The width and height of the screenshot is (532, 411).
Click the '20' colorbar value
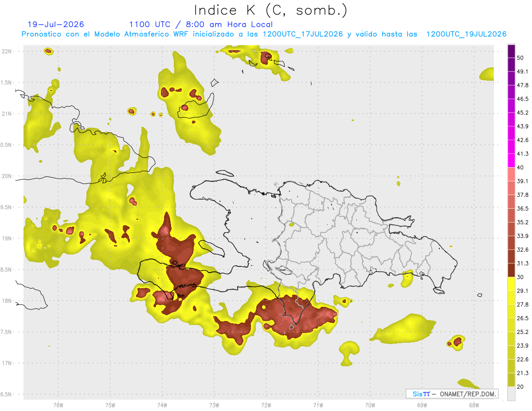[520, 387]
